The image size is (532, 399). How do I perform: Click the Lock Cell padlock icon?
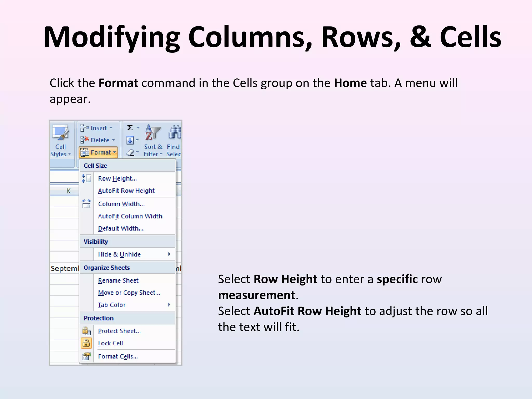click(x=86, y=343)
